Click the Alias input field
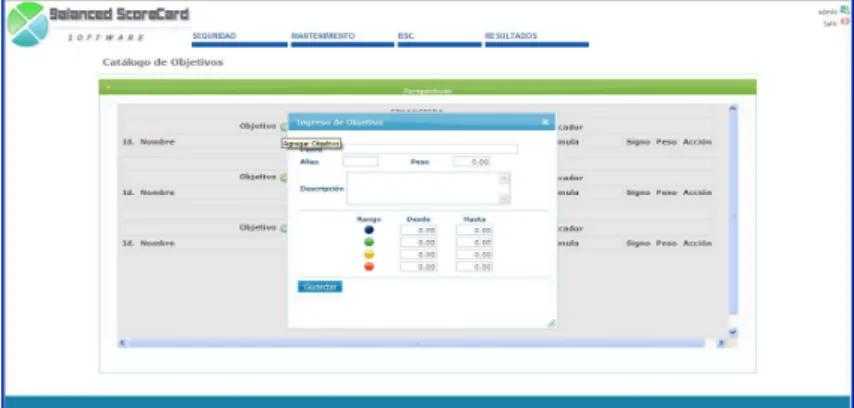This screenshot has width=854, height=408. pyautogui.click(x=361, y=162)
